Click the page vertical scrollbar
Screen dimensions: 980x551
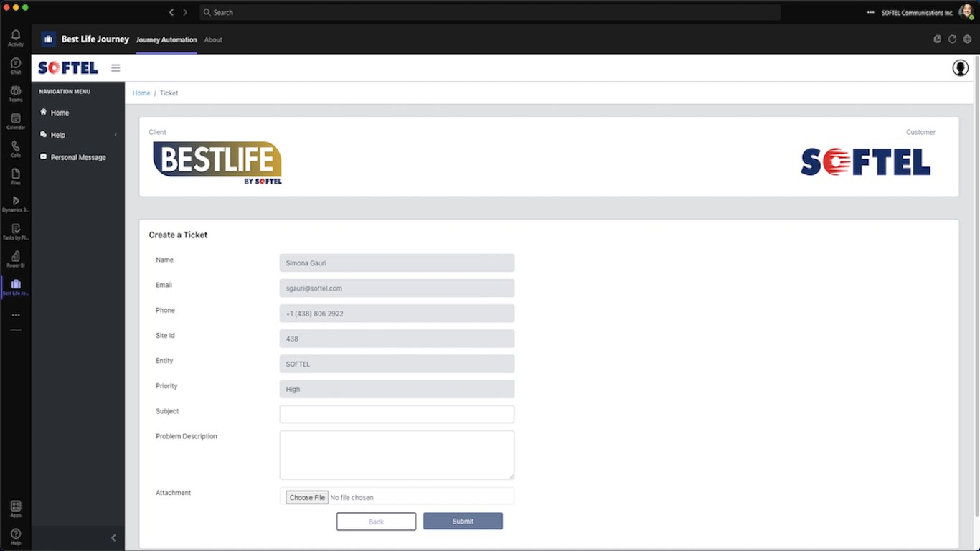976,287
